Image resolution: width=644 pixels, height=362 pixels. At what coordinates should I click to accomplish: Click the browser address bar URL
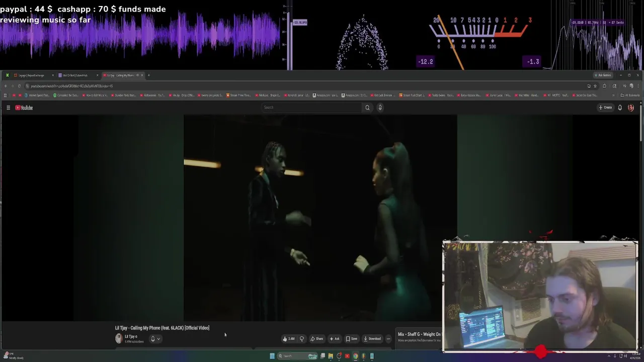coord(72,86)
